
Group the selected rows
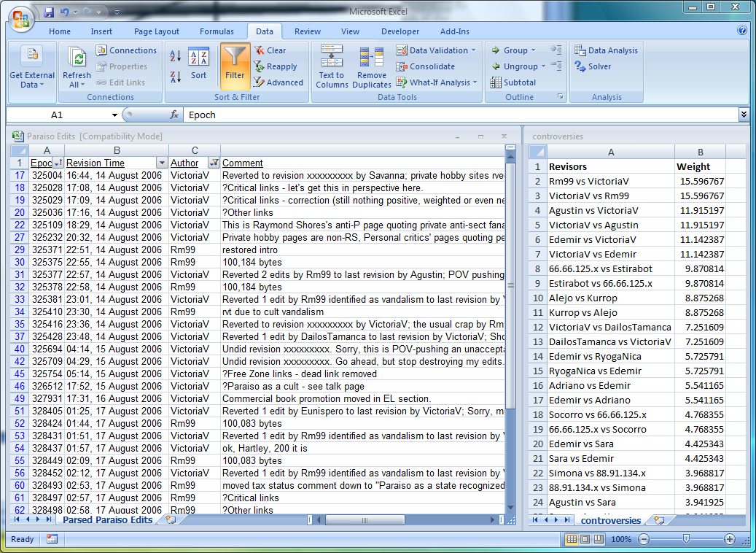tap(509, 50)
